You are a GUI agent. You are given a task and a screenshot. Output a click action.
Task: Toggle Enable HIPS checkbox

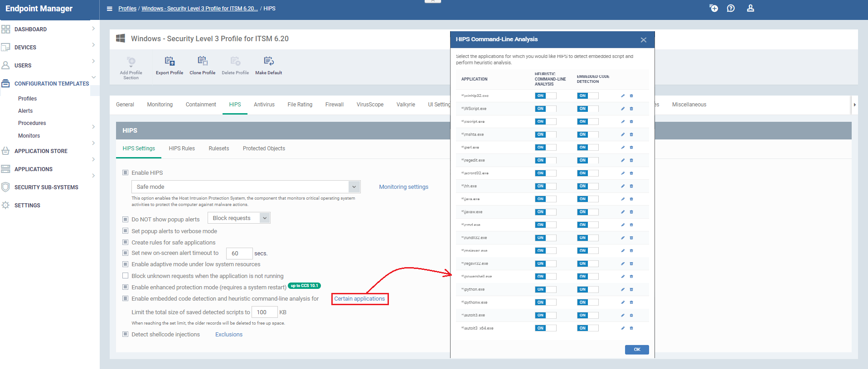point(126,173)
